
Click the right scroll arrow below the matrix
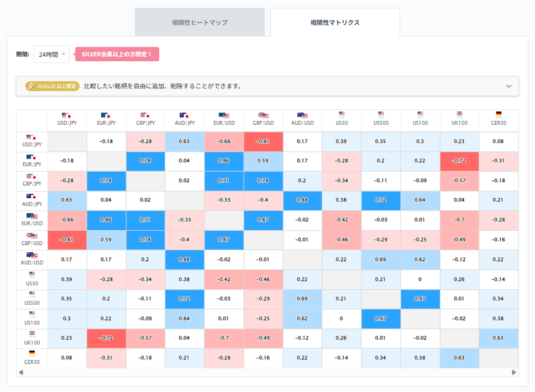[514, 373]
